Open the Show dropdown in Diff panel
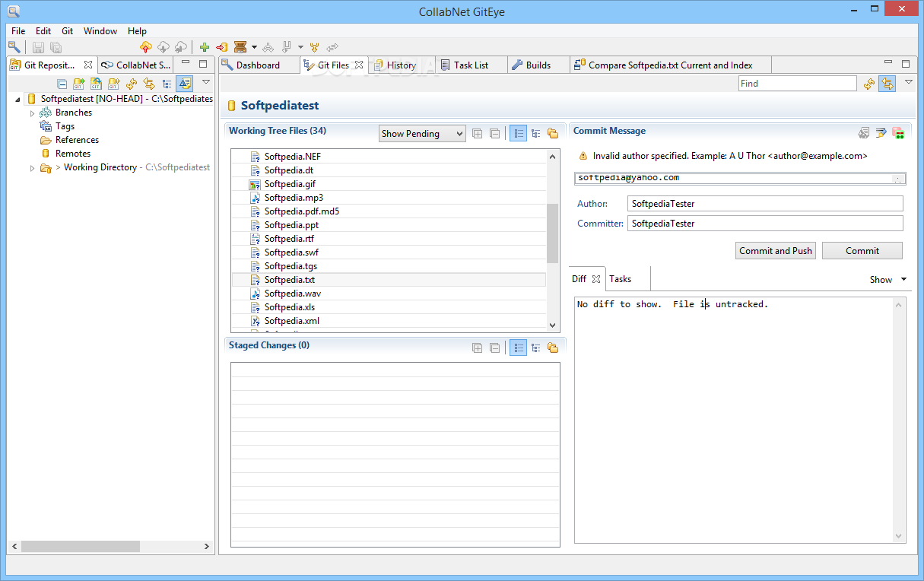Image resolution: width=924 pixels, height=581 pixels. click(x=888, y=280)
